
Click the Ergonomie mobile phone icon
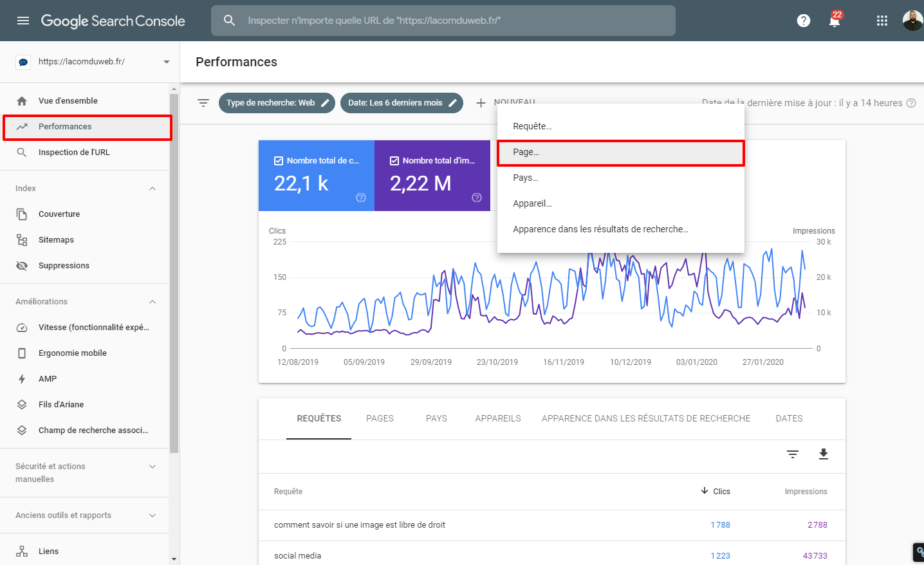[x=22, y=353]
